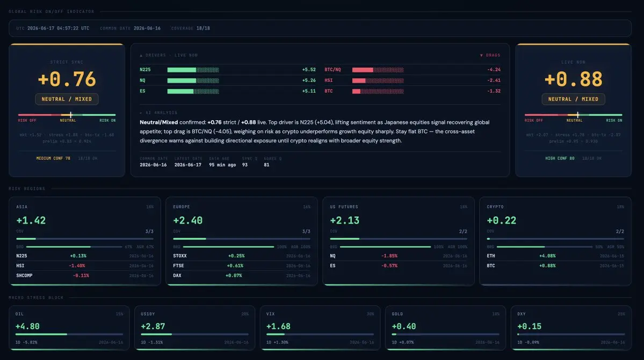Viewport: 644px width, 360px height.
Task: Click the Crypto breadth BRD bar
Action: click(544, 247)
